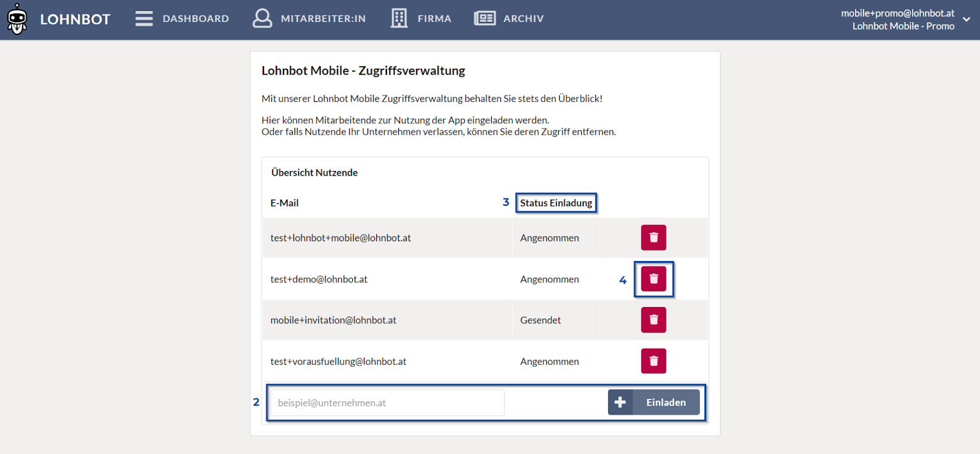Delete access for test+vorausfuellung@lohnbot.at
Screen dimensions: 980x454
(654, 361)
